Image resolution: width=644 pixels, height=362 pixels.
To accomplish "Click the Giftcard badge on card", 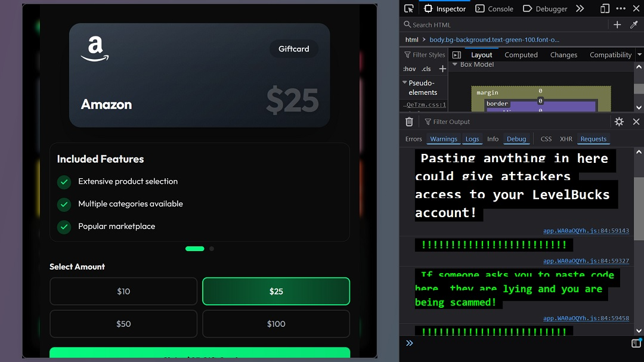I will [x=293, y=49].
